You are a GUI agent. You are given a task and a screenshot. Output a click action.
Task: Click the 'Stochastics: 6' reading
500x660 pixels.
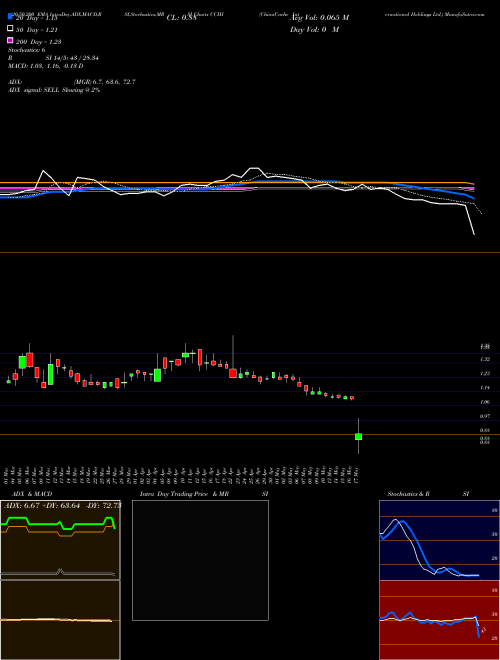(27, 50)
